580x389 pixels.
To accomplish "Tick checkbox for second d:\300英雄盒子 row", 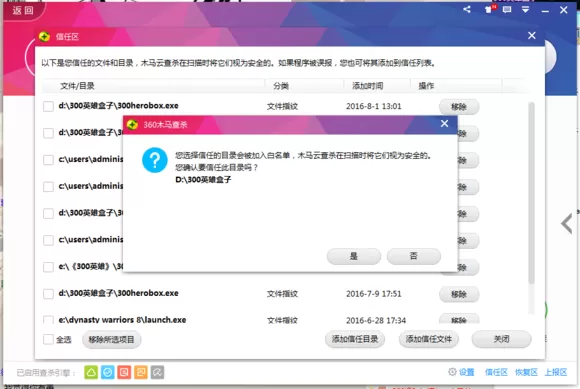I will click(x=48, y=133).
